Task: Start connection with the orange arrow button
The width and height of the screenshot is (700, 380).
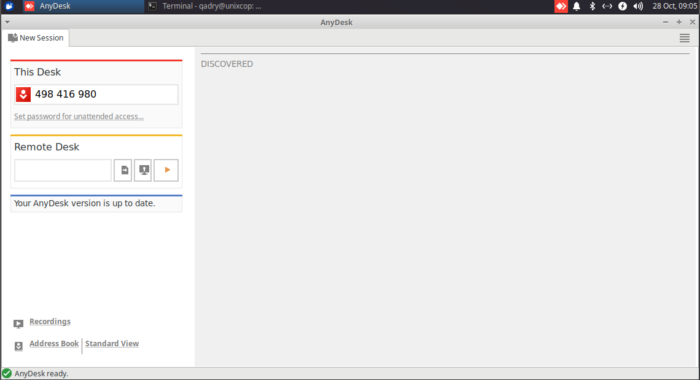Action: tap(166, 170)
